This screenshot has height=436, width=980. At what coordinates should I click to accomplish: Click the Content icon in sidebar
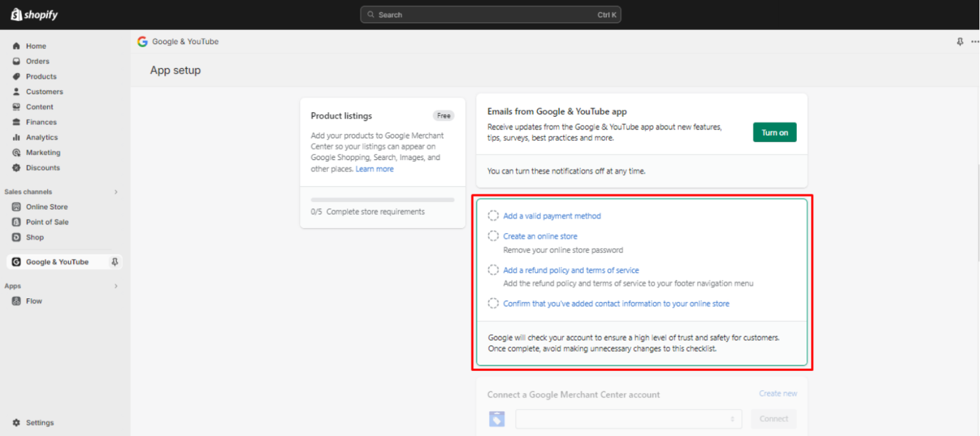(x=17, y=107)
